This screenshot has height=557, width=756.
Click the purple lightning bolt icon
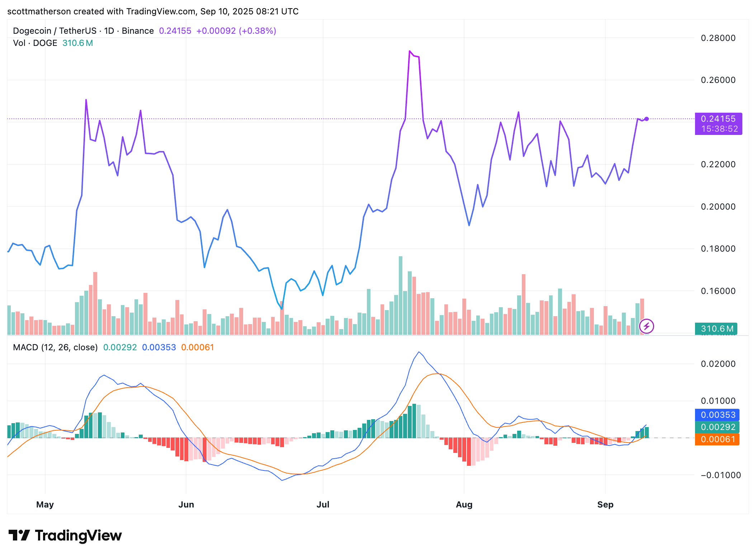point(647,326)
